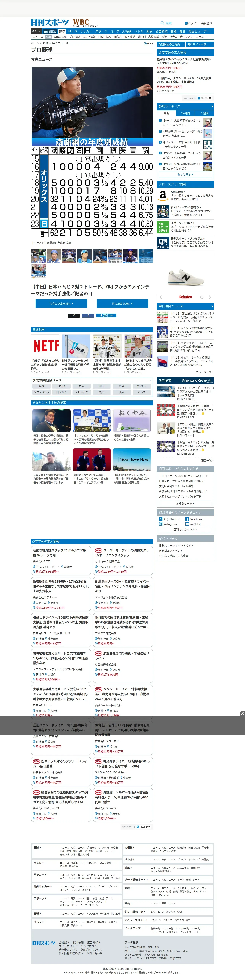The image size is (245, 980).
Task: Open おくやみ recommended article thumbnail
Action: pos(132,420)
